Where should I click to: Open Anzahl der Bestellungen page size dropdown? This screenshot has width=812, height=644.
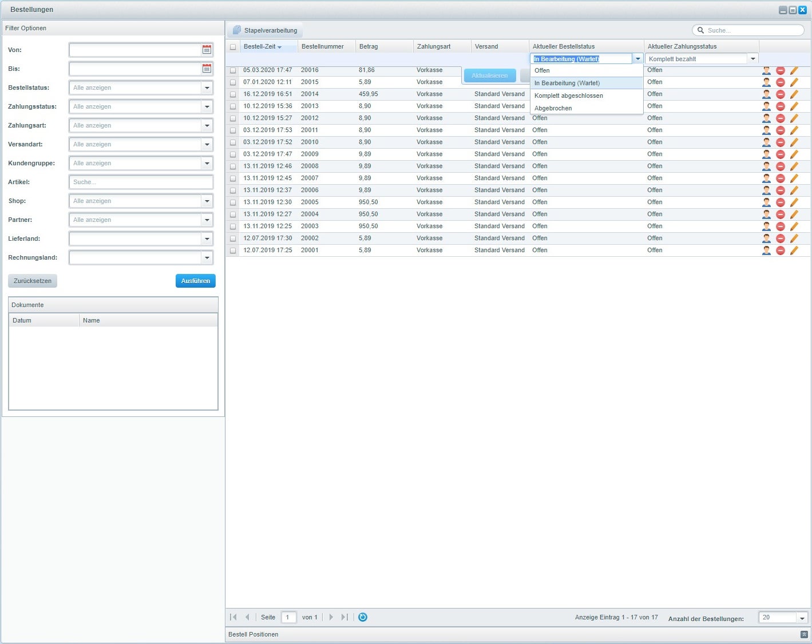tap(802, 618)
